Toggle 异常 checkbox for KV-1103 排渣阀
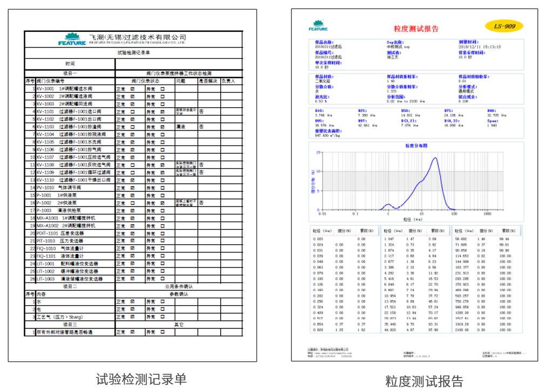This screenshot has height=392, width=546. point(162,127)
